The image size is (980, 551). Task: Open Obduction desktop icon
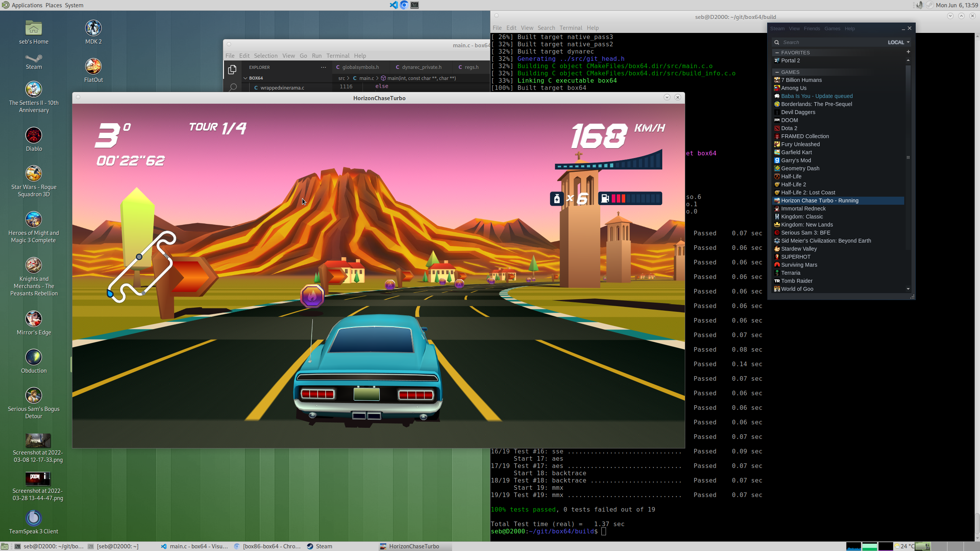34,357
